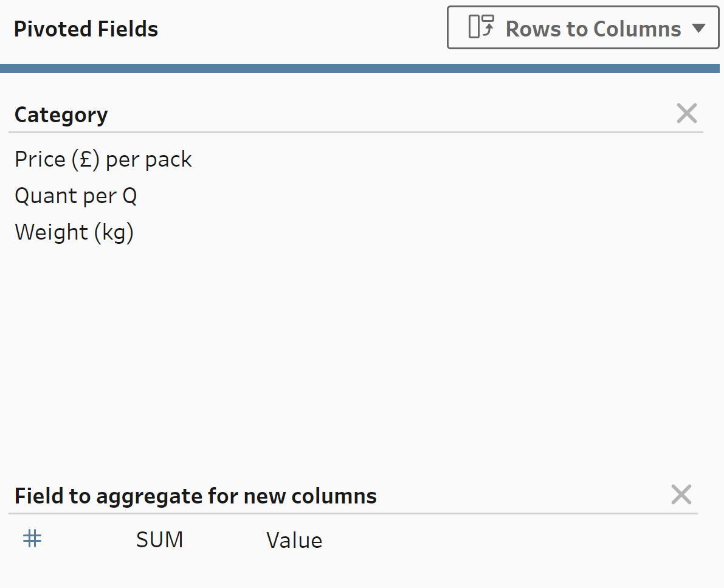Click the blue divider bar under the header
The height and width of the screenshot is (588, 724).
[x=362, y=68]
